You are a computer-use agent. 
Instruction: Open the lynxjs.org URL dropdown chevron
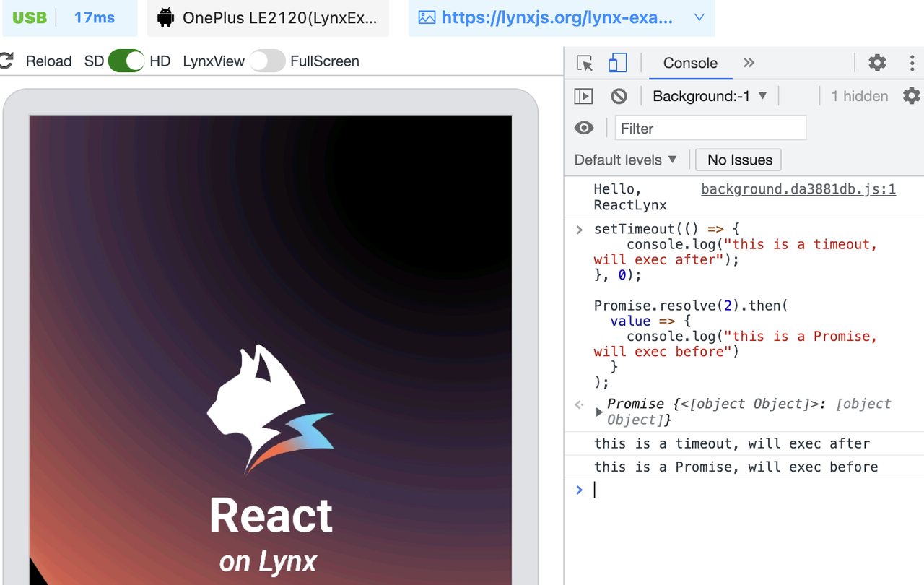pyautogui.click(x=699, y=18)
